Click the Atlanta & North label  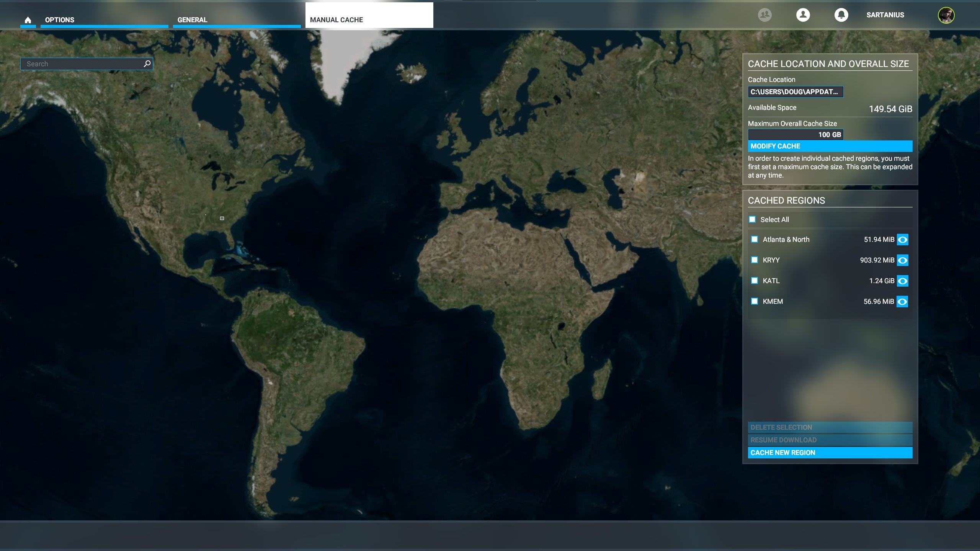[786, 240]
